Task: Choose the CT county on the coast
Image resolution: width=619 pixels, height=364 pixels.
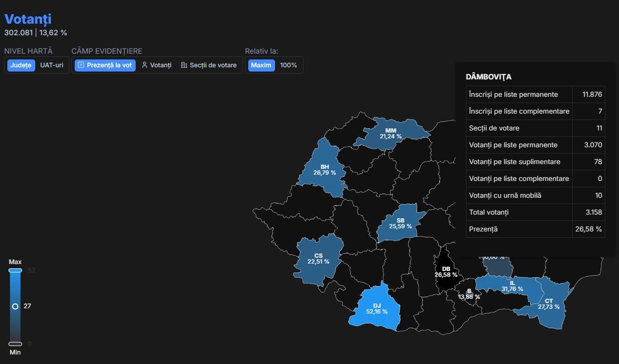Action: 549,304
